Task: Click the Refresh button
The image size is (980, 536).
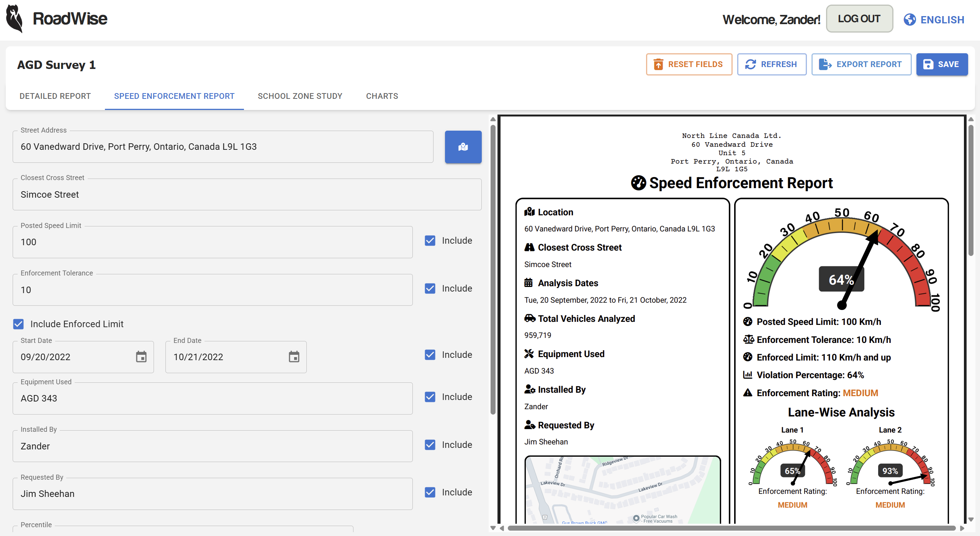Action: pos(771,64)
